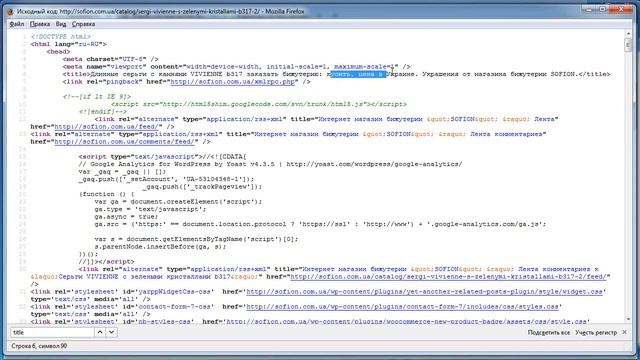Click the Firefox icon in title bar
640x360 pixels.
pos(11,11)
